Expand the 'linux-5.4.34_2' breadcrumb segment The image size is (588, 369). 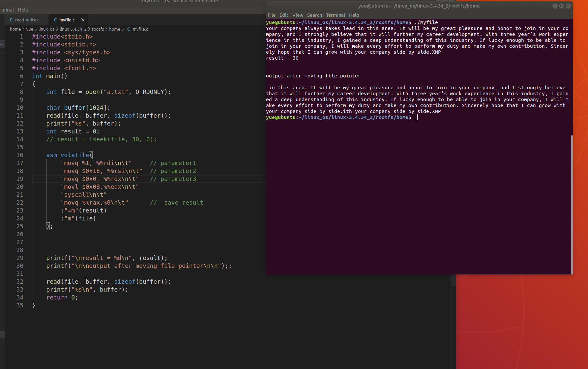pyautogui.click(x=73, y=29)
